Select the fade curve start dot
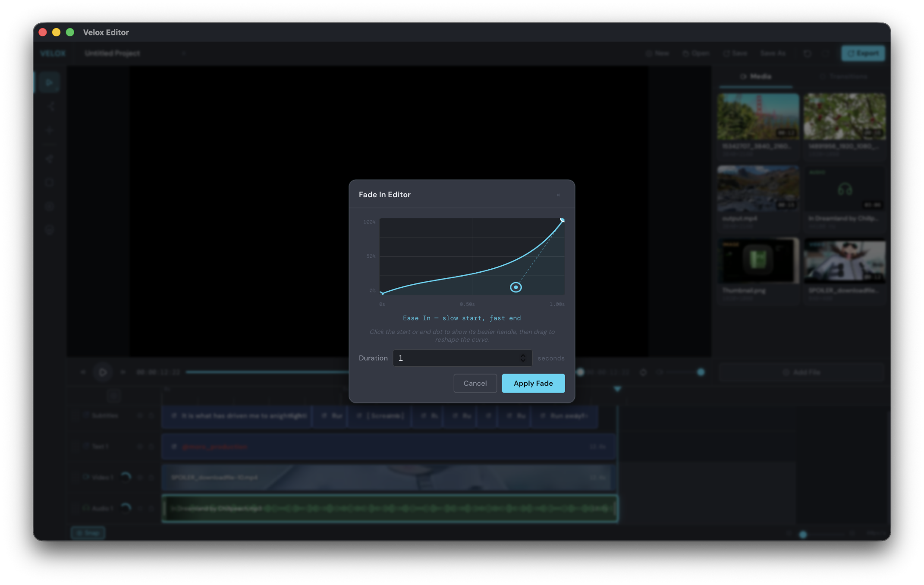This screenshot has width=924, height=585. click(x=382, y=293)
